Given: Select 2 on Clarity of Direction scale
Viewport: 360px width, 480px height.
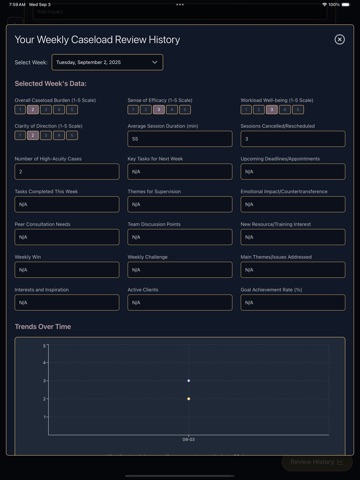Looking at the screenshot, I should pyautogui.click(x=33, y=135).
